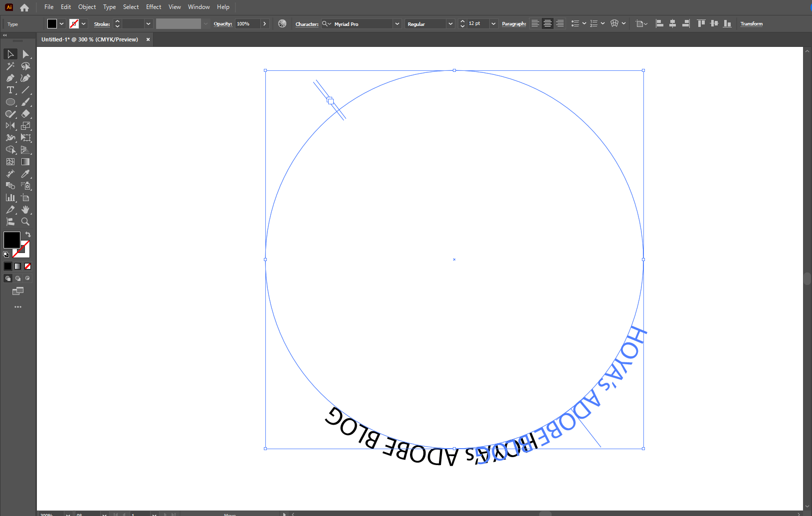Expand the fill color dropdown
The image size is (812, 516).
point(61,23)
